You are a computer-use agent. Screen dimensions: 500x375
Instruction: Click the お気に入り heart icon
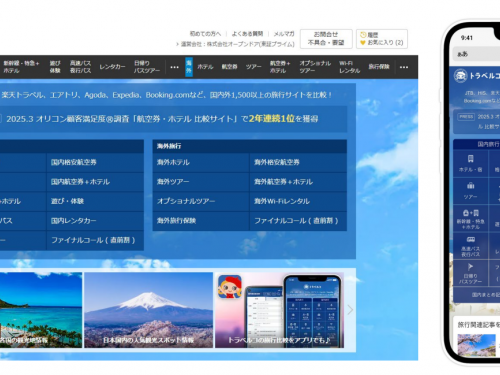coord(363,43)
